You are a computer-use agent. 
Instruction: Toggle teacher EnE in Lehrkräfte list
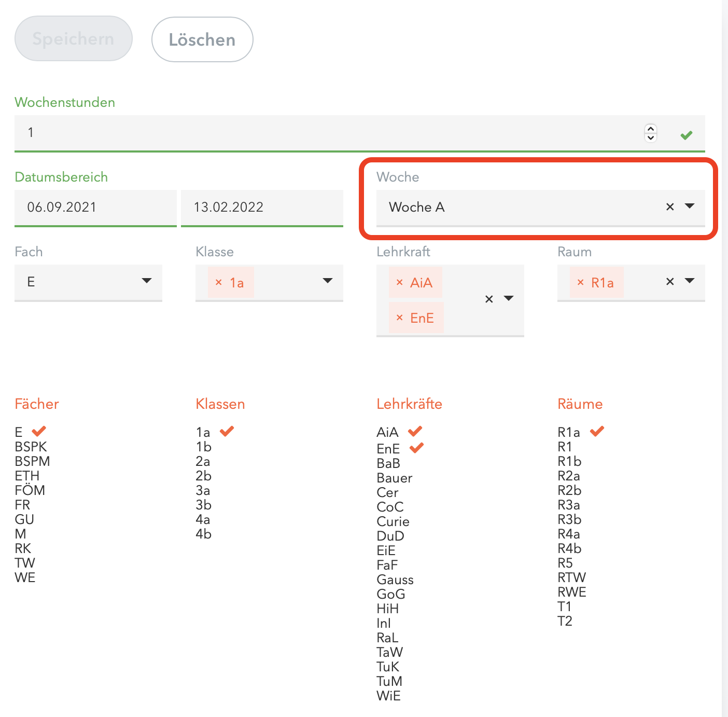pos(388,448)
